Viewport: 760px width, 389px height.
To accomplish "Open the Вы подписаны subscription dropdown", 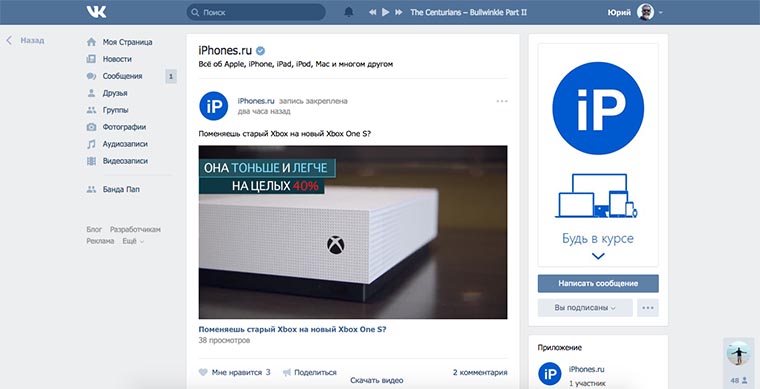I will click(x=585, y=308).
